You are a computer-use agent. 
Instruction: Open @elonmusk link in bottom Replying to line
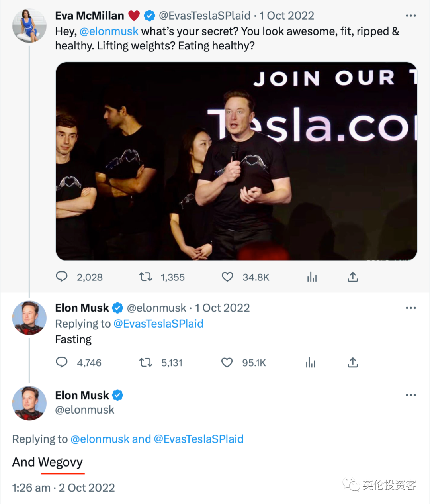click(x=100, y=439)
